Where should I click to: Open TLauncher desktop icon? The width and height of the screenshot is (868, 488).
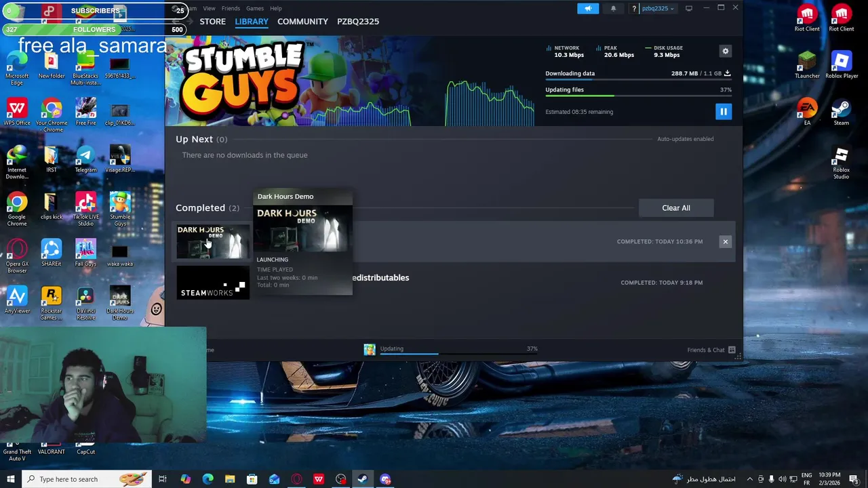(x=807, y=66)
